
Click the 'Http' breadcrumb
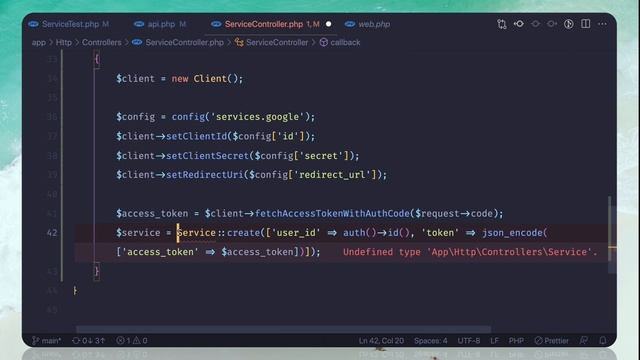63,42
